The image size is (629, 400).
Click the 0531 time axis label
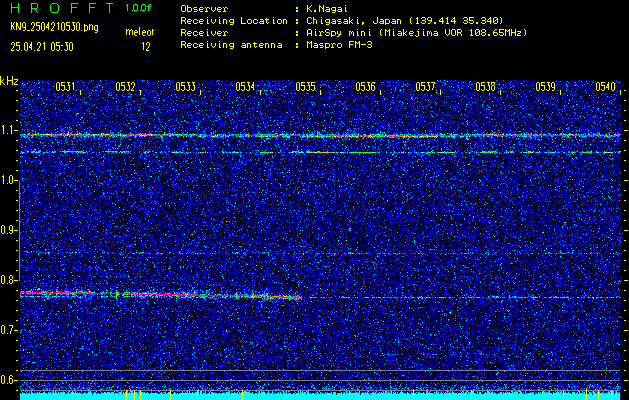(65, 87)
